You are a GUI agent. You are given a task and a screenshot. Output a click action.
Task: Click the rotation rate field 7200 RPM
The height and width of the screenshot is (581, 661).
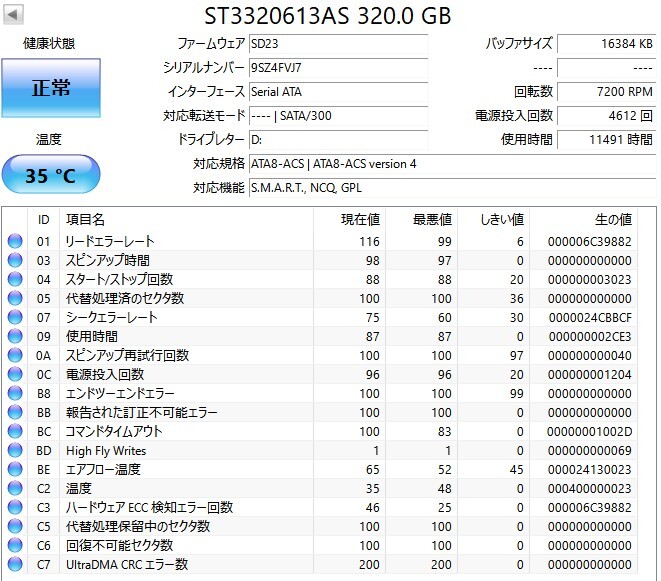[x=607, y=92]
